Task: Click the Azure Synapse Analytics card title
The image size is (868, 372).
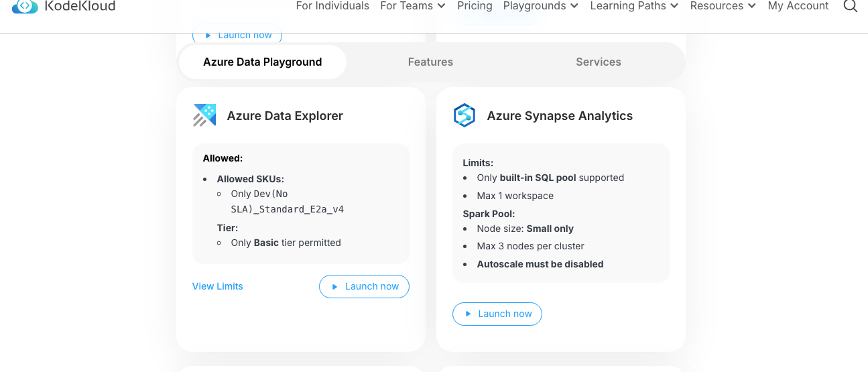Action: click(x=560, y=116)
